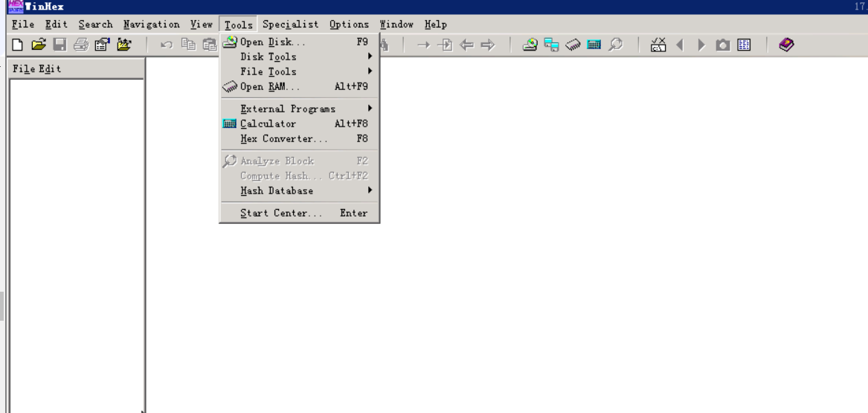Open the main Edit menu
The width and height of the screenshot is (868, 413).
57,25
